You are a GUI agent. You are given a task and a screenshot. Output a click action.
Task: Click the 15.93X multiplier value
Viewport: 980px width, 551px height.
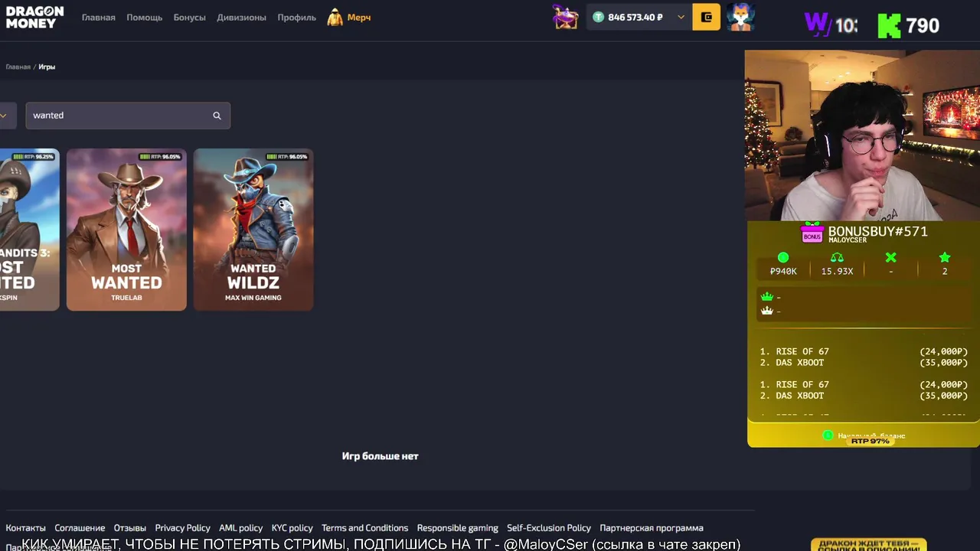point(837,271)
